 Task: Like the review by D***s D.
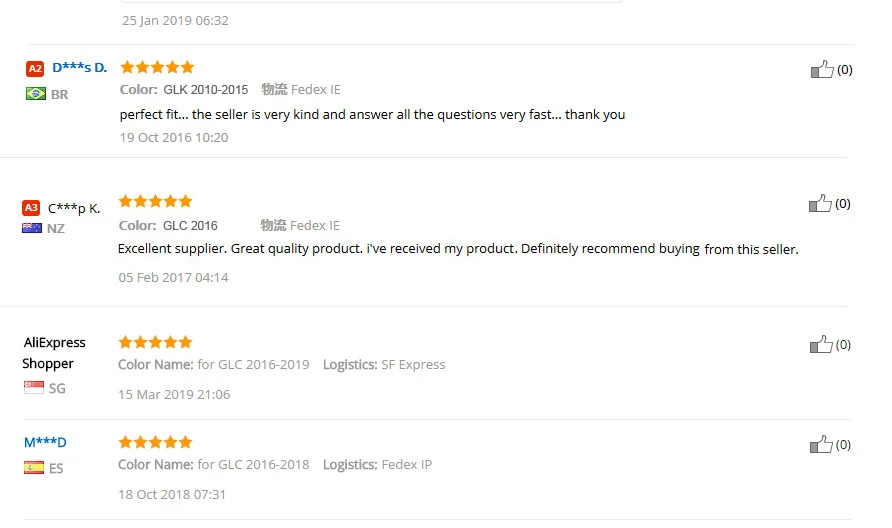tap(822, 69)
